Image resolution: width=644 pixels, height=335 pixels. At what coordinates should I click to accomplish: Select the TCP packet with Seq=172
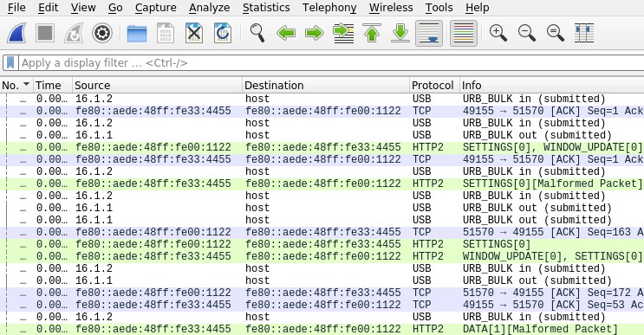coord(322,293)
